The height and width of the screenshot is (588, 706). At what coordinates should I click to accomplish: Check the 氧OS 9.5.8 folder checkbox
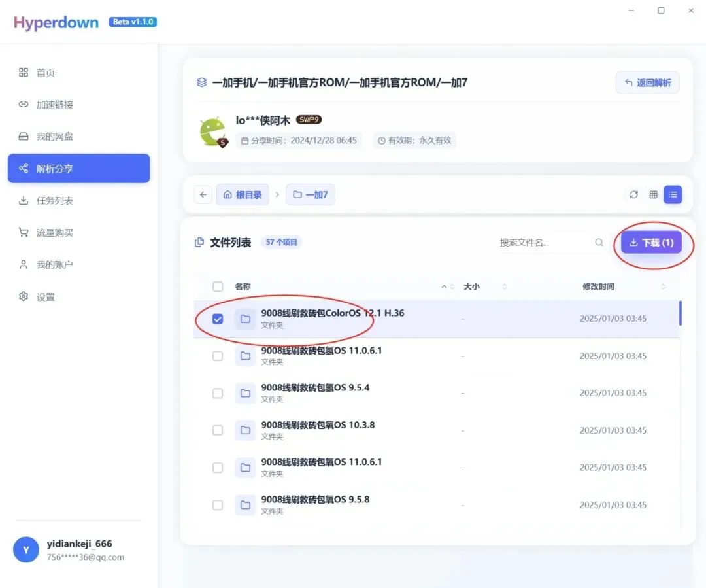(218, 505)
